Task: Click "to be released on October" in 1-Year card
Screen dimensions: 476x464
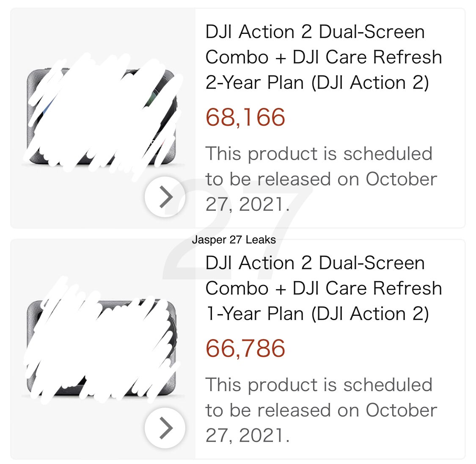Action: tap(321, 410)
